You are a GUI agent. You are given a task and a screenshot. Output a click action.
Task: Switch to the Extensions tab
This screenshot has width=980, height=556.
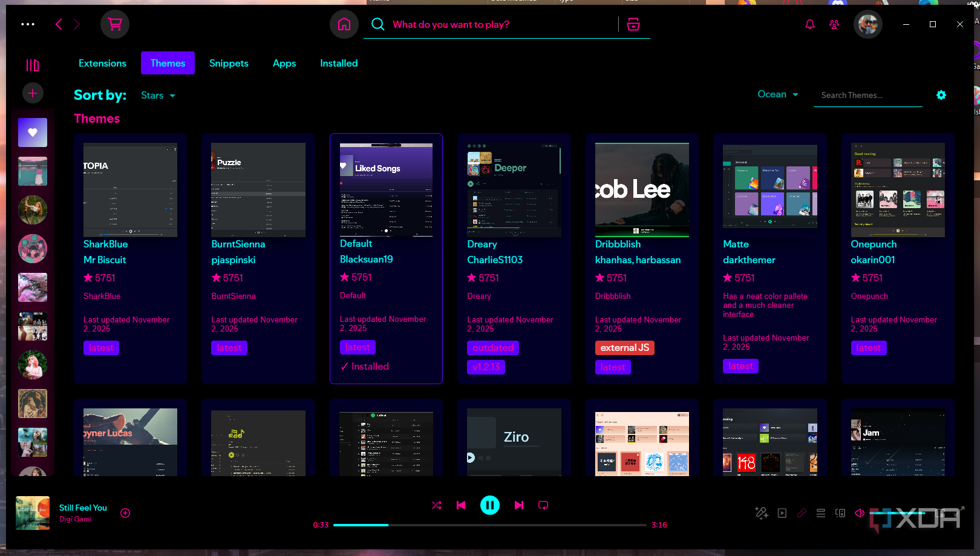tap(102, 63)
